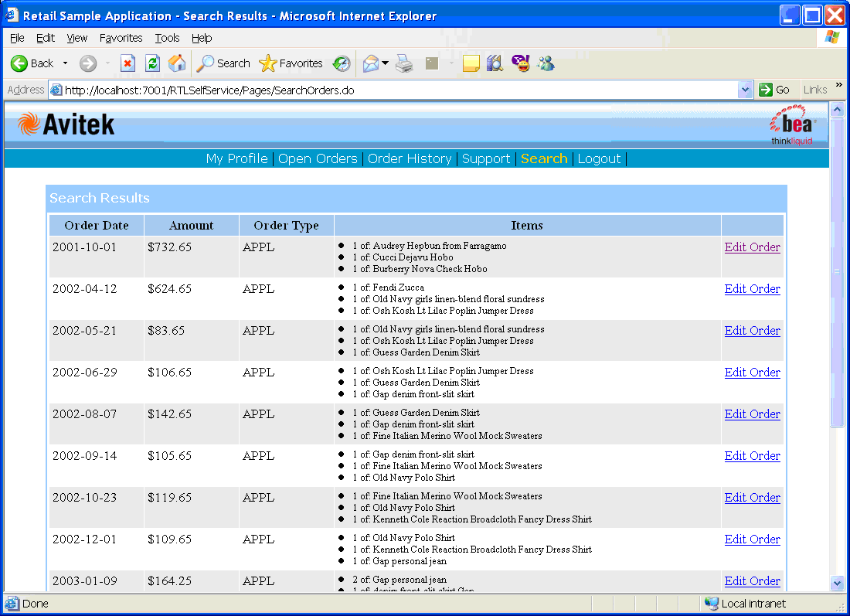The width and height of the screenshot is (850, 616).
Task: Click the Search navigation link
Action: pyautogui.click(x=544, y=159)
